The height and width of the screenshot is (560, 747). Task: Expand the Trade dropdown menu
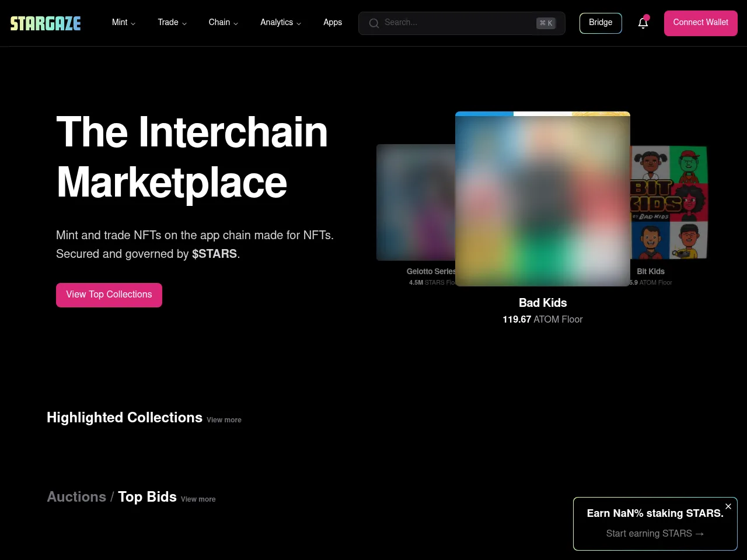(172, 22)
